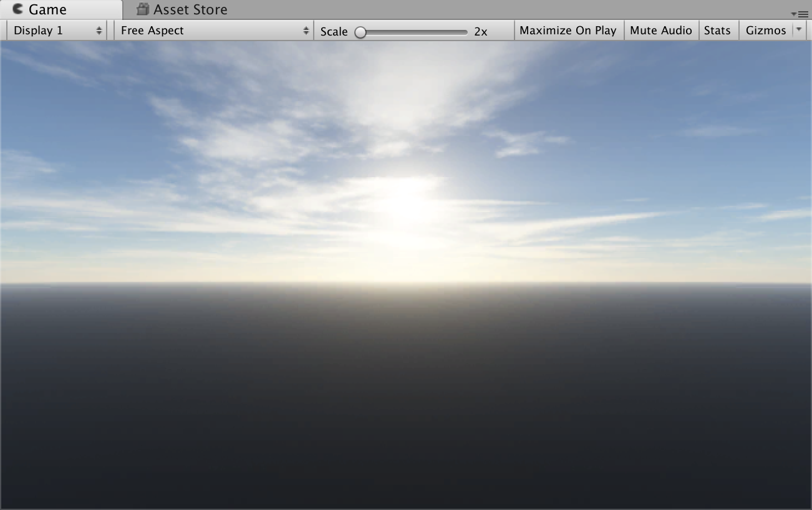Select the Game tab label
Image resolution: width=812 pixels, height=510 pixels.
[47, 10]
